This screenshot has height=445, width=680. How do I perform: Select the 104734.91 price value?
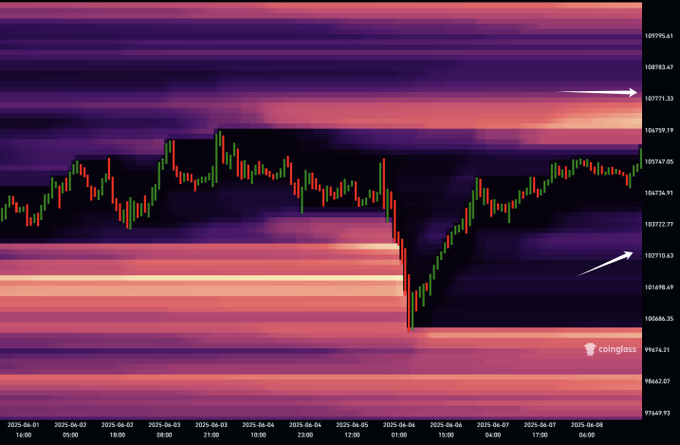click(x=659, y=193)
